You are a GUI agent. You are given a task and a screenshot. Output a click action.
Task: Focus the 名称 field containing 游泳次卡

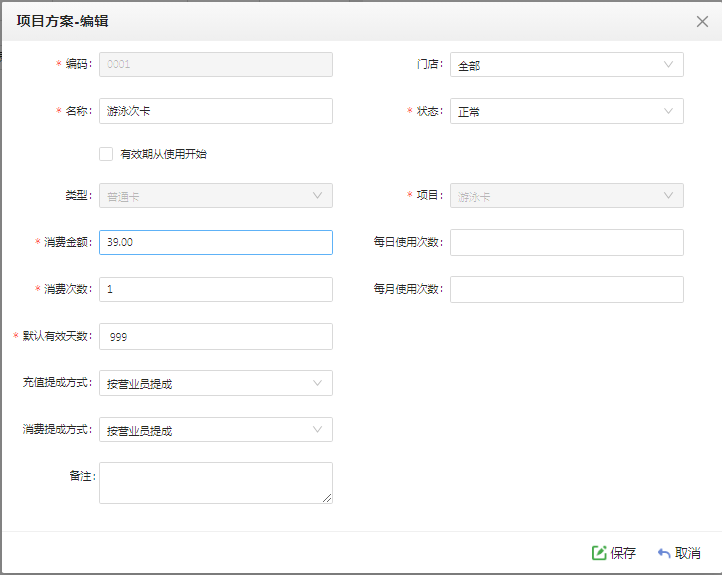(x=215, y=111)
